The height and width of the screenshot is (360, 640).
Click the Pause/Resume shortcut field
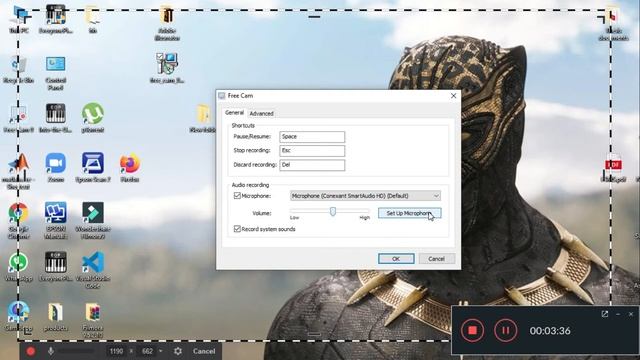point(312,137)
